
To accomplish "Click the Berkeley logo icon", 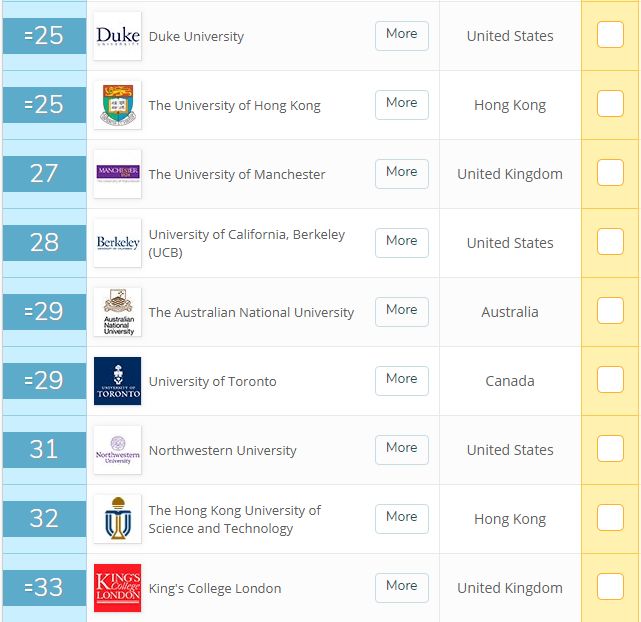I will pos(118,243).
